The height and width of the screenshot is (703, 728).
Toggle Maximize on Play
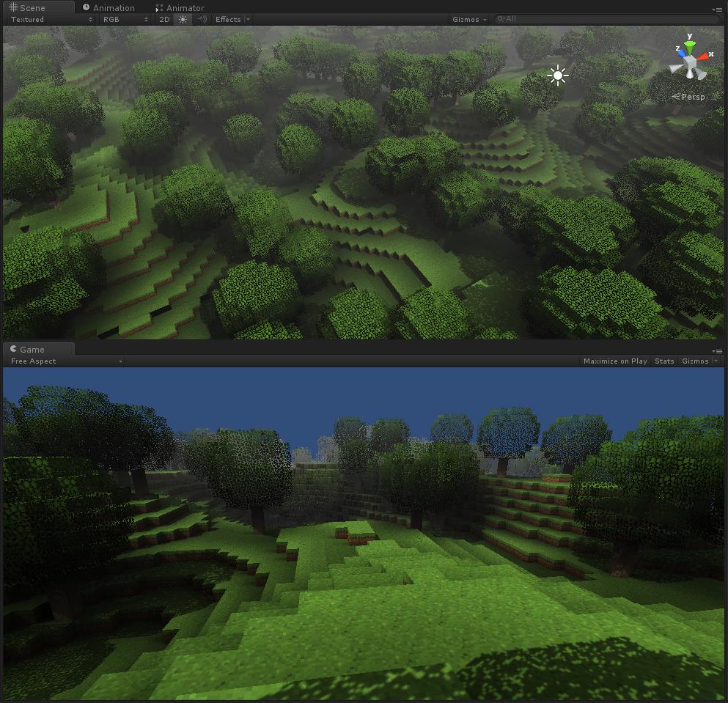(614, 361)
